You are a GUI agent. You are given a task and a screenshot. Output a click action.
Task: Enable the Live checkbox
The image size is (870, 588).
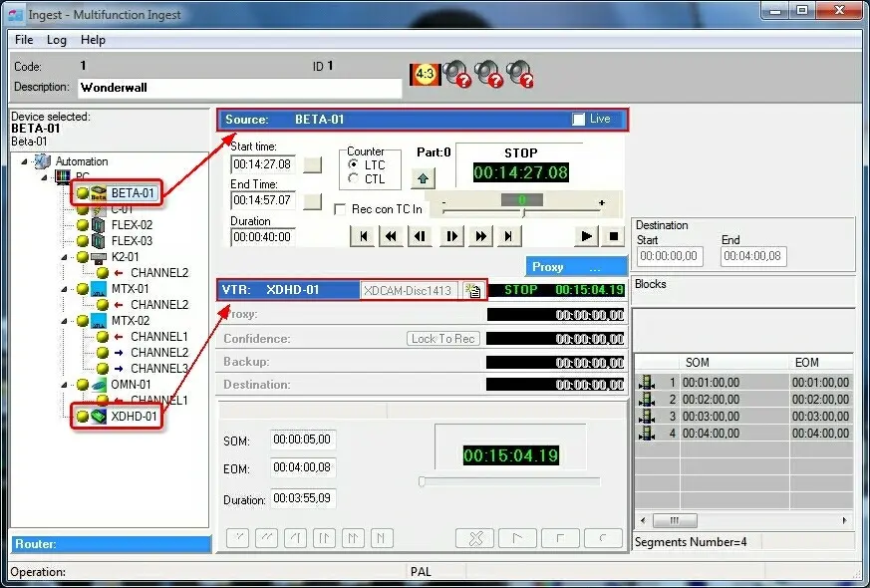579,120
